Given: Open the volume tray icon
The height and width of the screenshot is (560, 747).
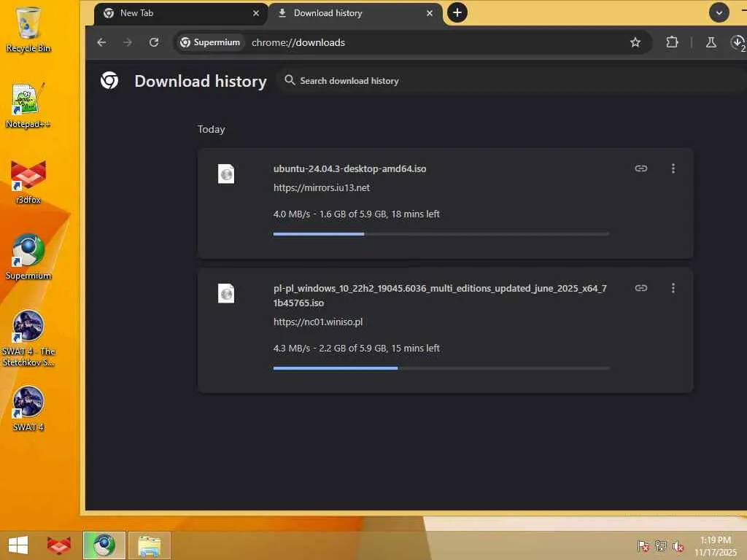Looking at the screenshot, I should click(x=678, y=545).
